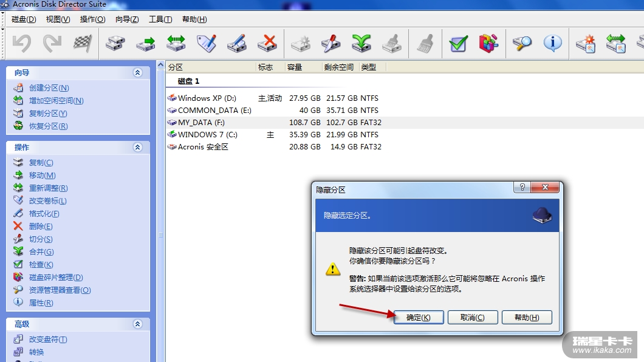Viewport: 644px width, 362px height.
Task: Commit pending operations with checkered flag icon
Action: (83, 43)
